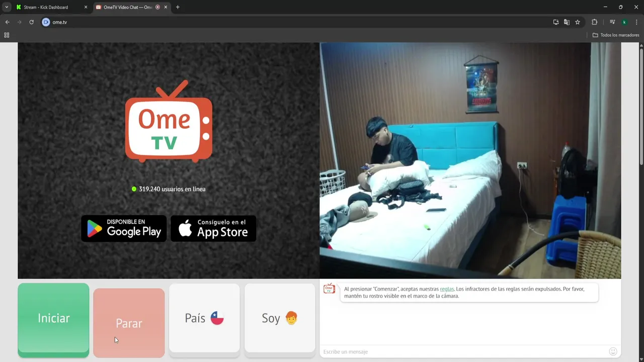
Task: Click the red Parar button
Action: (129, 323)
